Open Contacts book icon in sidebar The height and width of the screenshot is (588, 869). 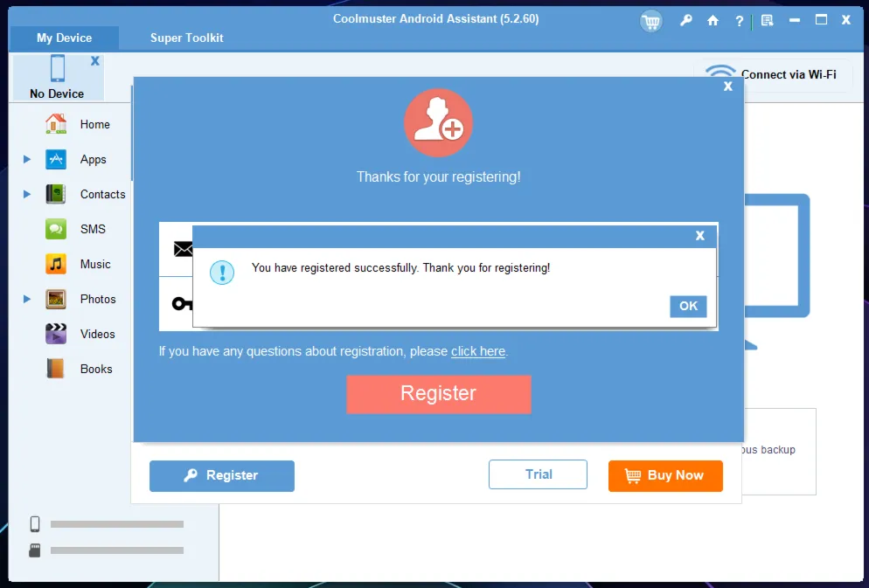click(56, 194)
